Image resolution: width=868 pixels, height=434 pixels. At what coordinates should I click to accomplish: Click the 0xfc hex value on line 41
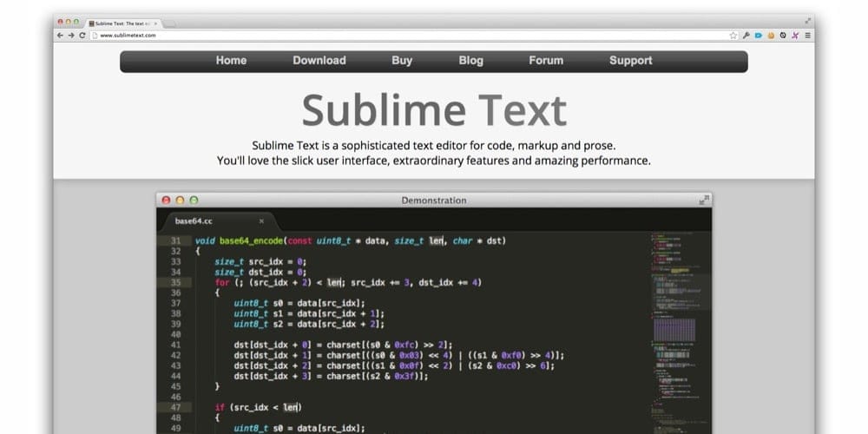(x=404, y=345)
